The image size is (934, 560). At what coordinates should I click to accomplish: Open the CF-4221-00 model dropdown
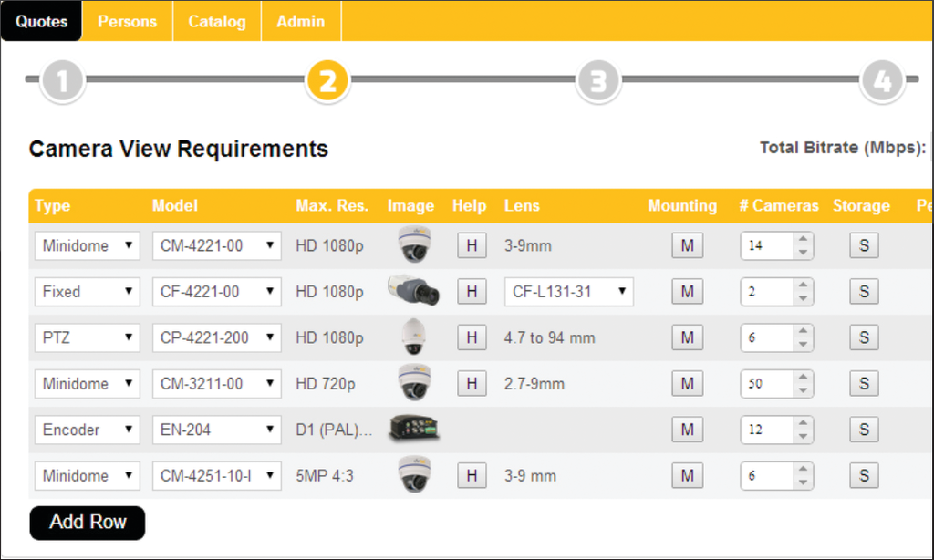point(216,291)
